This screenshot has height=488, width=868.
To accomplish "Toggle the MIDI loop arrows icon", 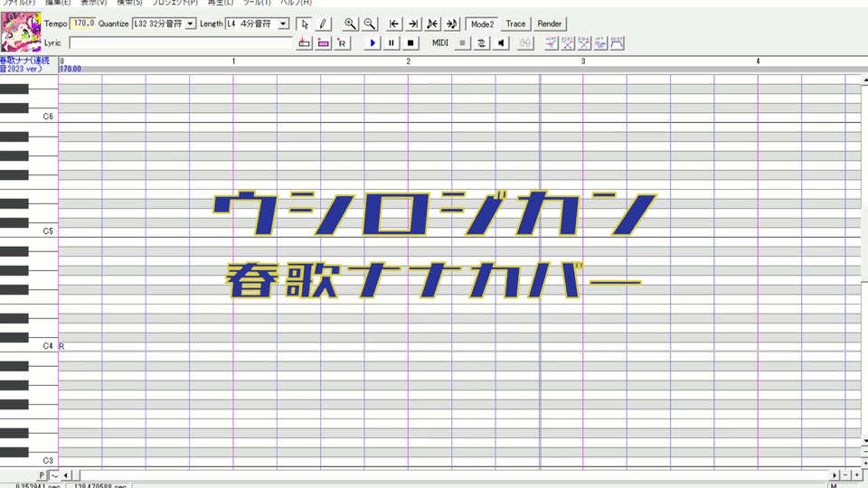I will pyautogui.click(x=482, y=42).
